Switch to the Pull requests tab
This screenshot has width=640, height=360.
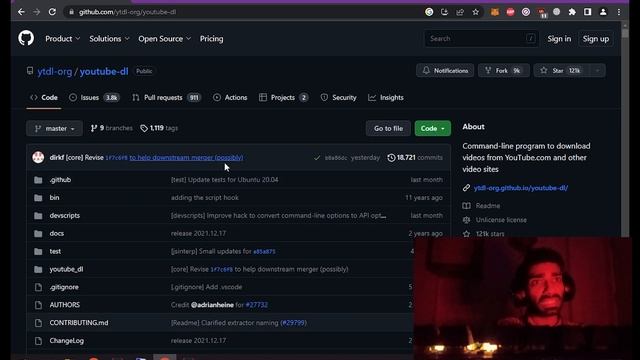(x=166, y=98)
